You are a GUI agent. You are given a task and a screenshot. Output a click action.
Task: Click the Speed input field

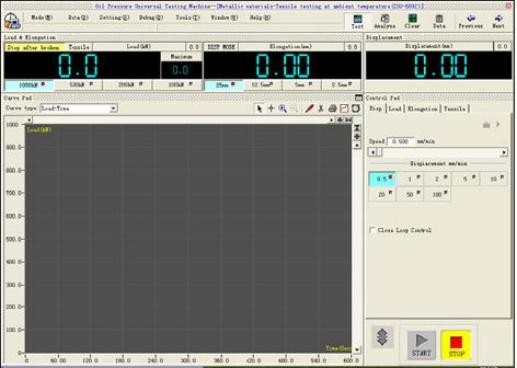click(x=401, y=141)
